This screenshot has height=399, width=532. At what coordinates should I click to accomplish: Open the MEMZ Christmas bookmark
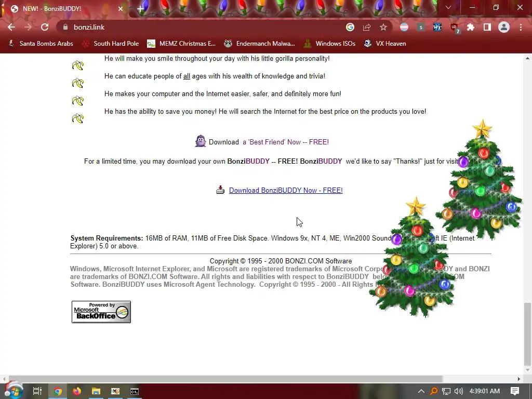[181, 44]
